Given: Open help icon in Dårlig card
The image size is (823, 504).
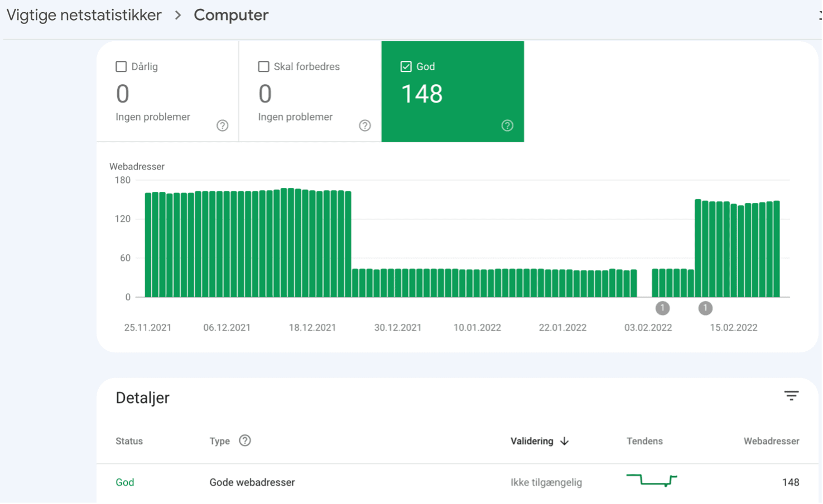Looking at the screenshot, I should 222,125.
